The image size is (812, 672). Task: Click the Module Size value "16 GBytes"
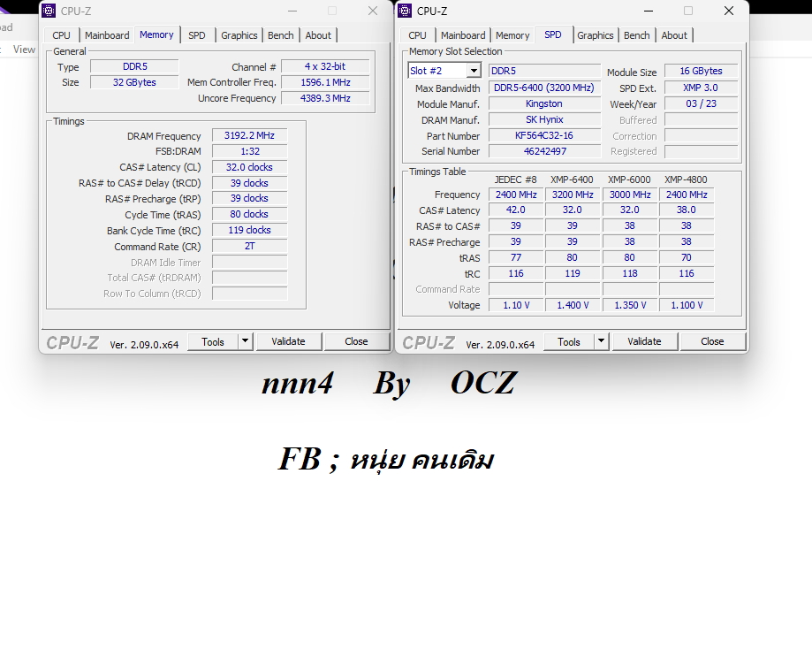click(701, 71)
